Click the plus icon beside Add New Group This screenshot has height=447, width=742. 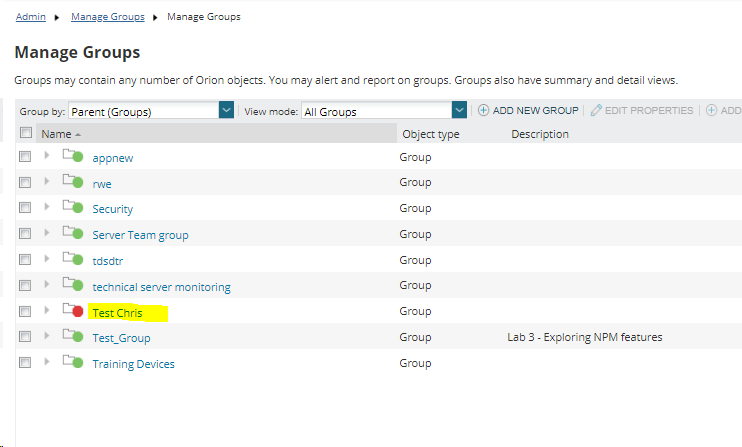(483, 110)
